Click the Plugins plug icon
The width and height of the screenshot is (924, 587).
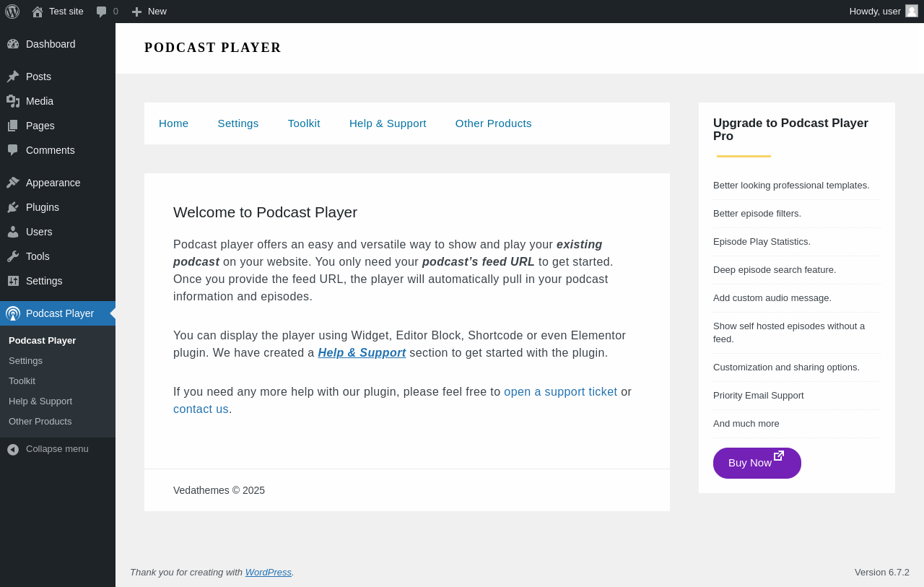(x=13, y=207)
